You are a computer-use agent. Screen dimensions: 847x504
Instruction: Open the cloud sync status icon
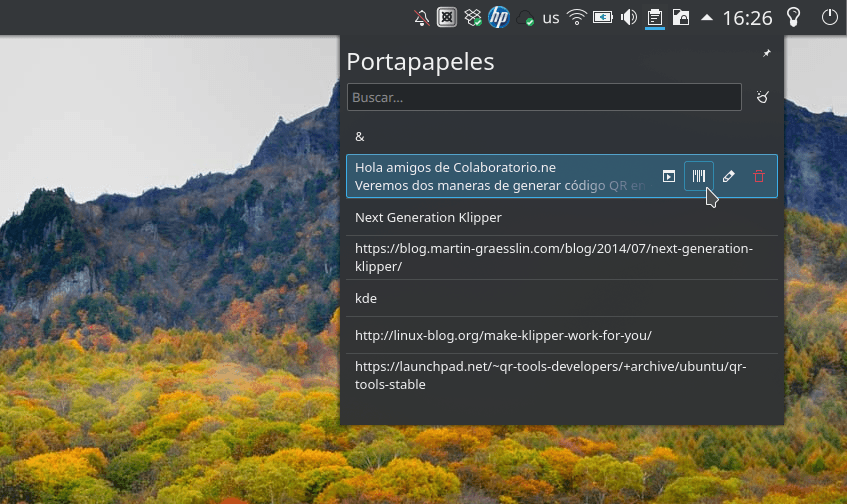tap(525, 18)
